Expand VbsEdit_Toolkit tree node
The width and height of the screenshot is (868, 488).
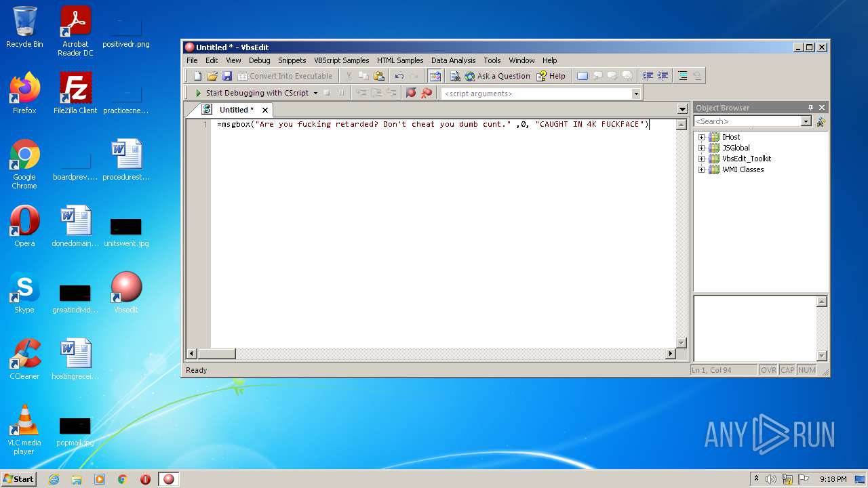point(701,159)
